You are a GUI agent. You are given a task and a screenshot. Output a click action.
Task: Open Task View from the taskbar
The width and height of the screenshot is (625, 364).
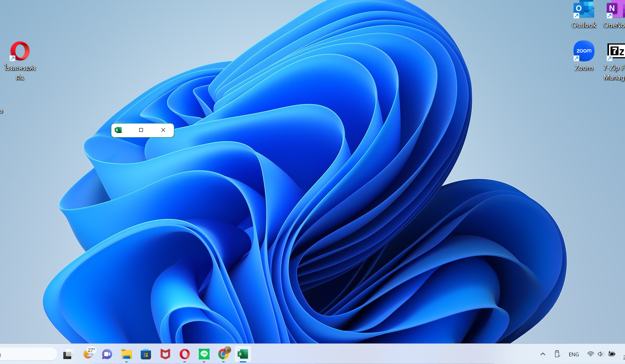click(68, 354)
